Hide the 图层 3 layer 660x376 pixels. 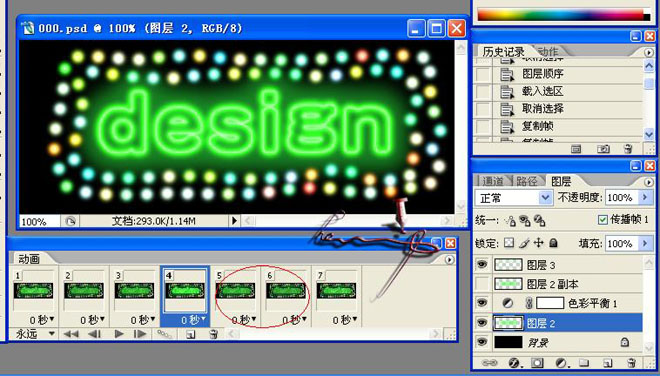(x=482, y=264)
